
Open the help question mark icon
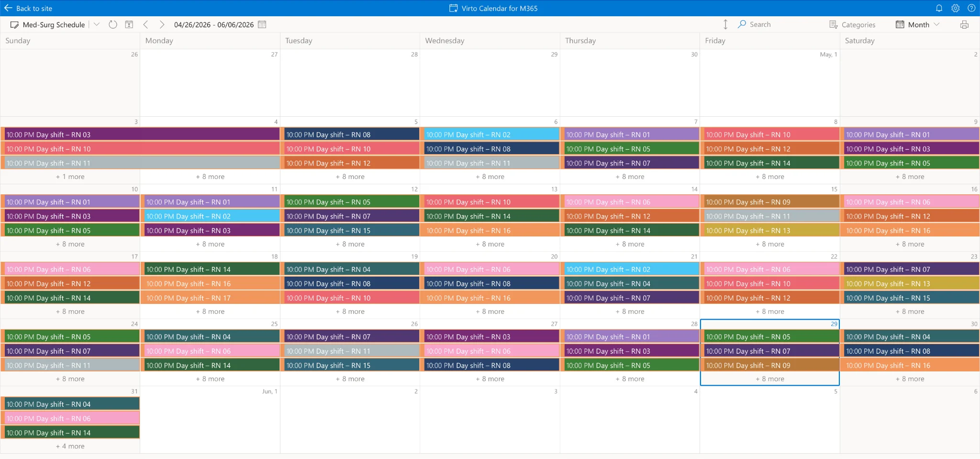coord(971,8)
